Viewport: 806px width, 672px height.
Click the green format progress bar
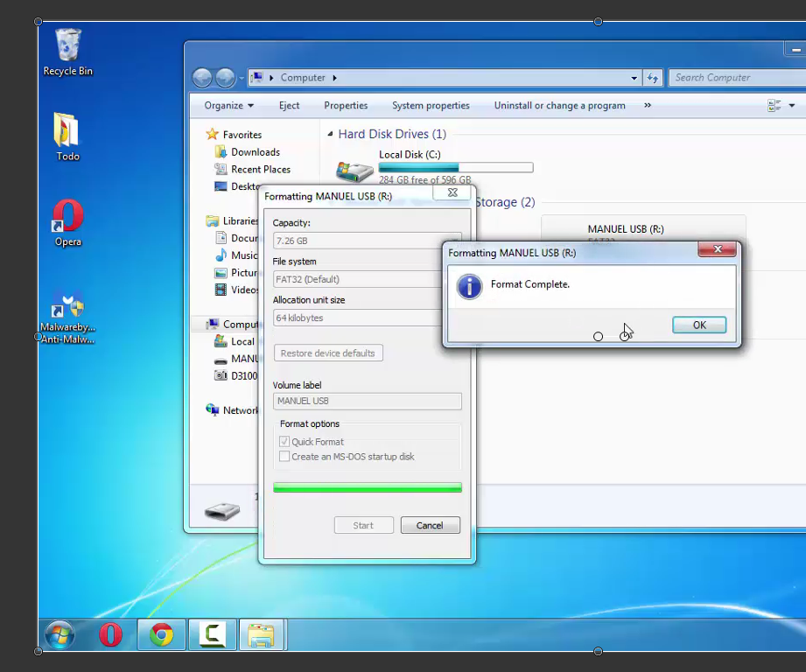[x=367, y=487]
